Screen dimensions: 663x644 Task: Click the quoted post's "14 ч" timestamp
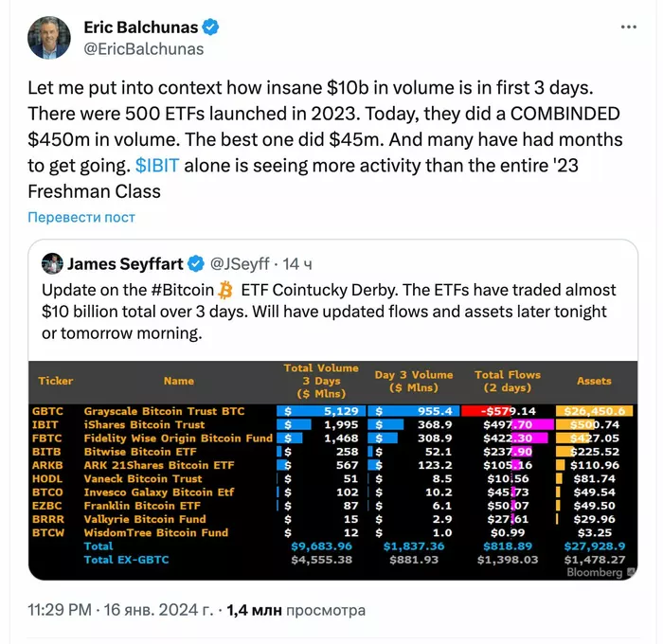[x=298, y=263]
